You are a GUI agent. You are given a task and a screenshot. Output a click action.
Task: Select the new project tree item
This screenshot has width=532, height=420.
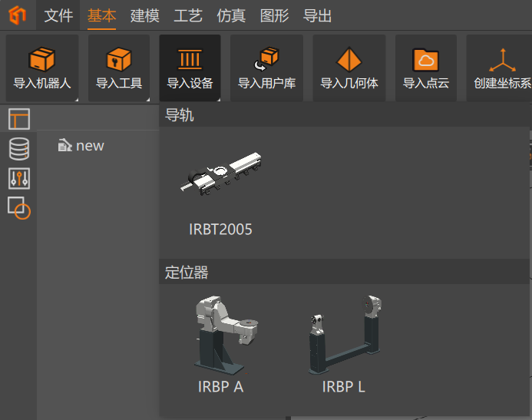coord(81,146)
